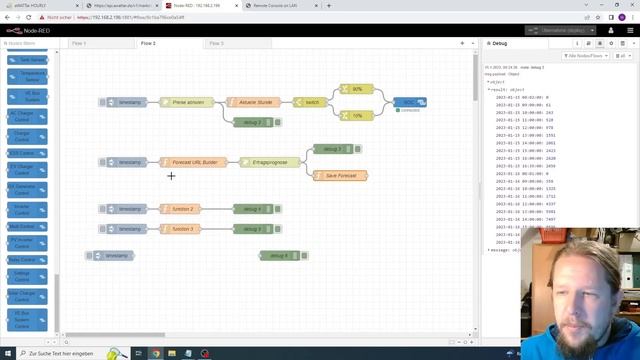
Task: Select the debug 8 node body
Action: click(280, 256)
